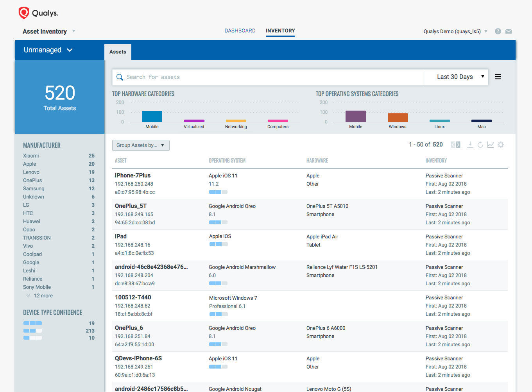Open the iPhone-7Plus asset
The height and width of the screenshot is (392, 532).
[133, 175]
